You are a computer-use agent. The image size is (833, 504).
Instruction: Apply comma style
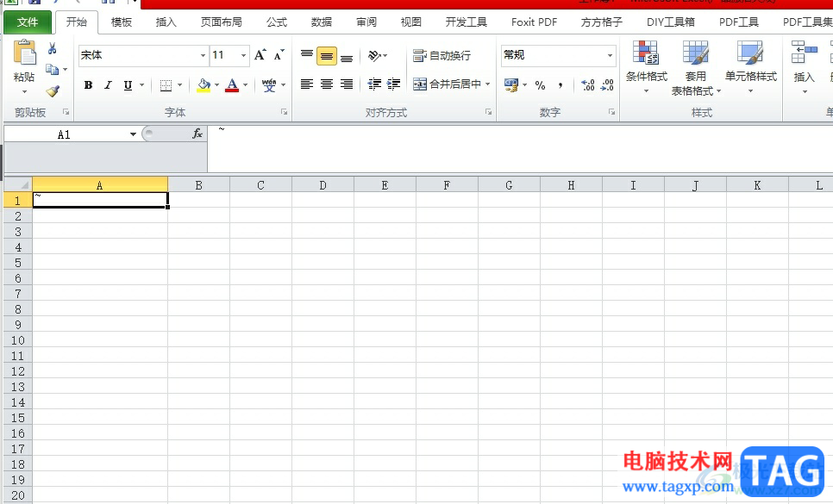561,85
